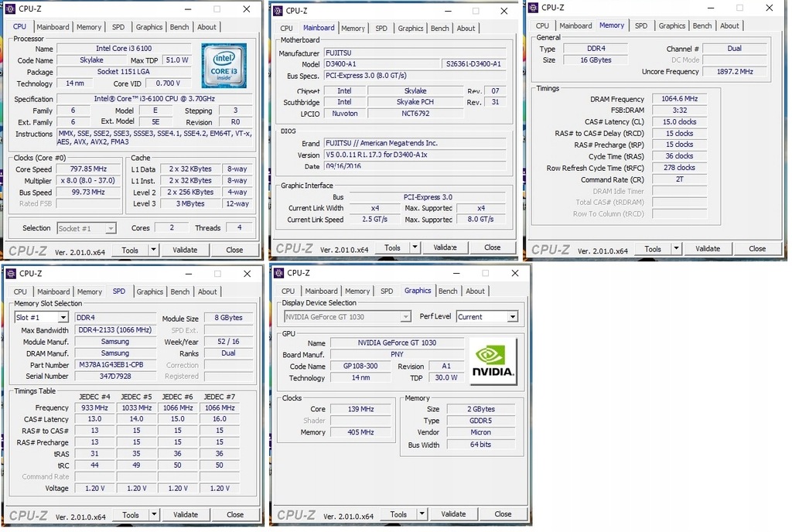Viewport: 792px width, 532px height.
Task: Click the Max Bandwidth value DDR4-2133
Action: tap(116, 329)
